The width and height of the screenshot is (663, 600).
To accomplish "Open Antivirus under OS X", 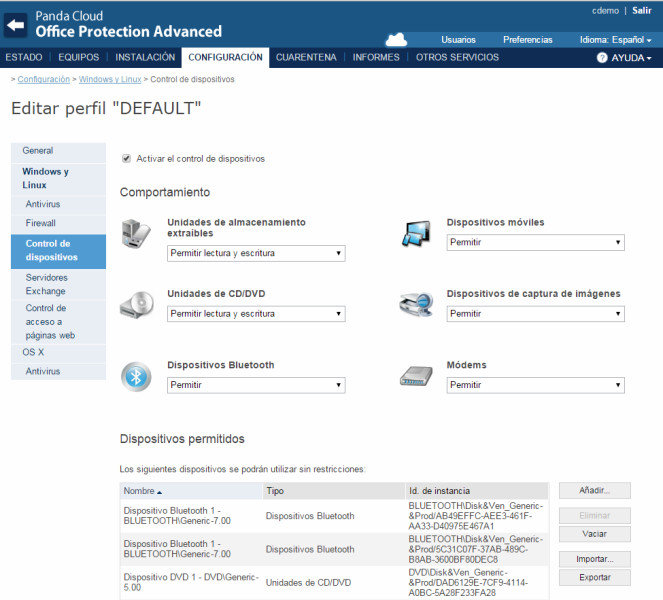I will pos(58,372).
